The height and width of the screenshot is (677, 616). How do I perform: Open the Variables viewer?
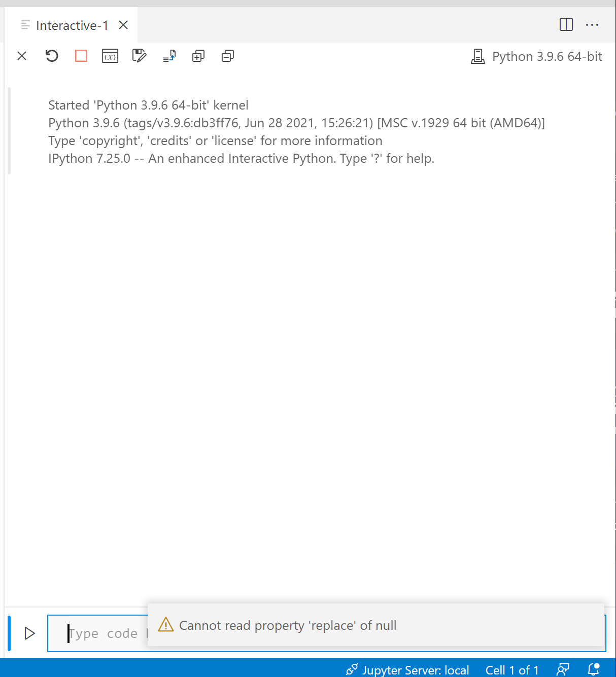click(x=110, y=56)
